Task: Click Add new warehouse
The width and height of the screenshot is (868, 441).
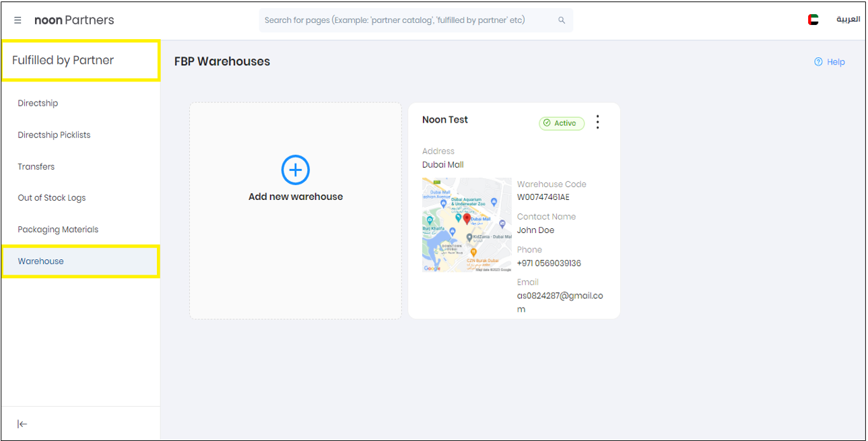Action: coord(296,197)
